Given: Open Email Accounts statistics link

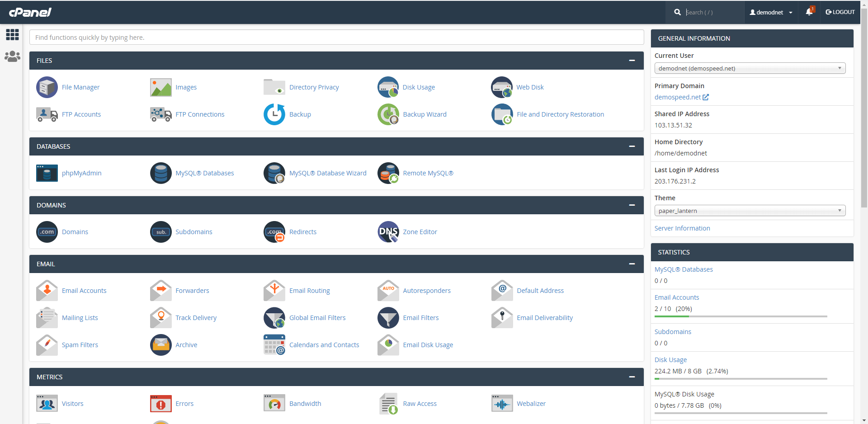Looking at the screenshot, I should (677, 297).
